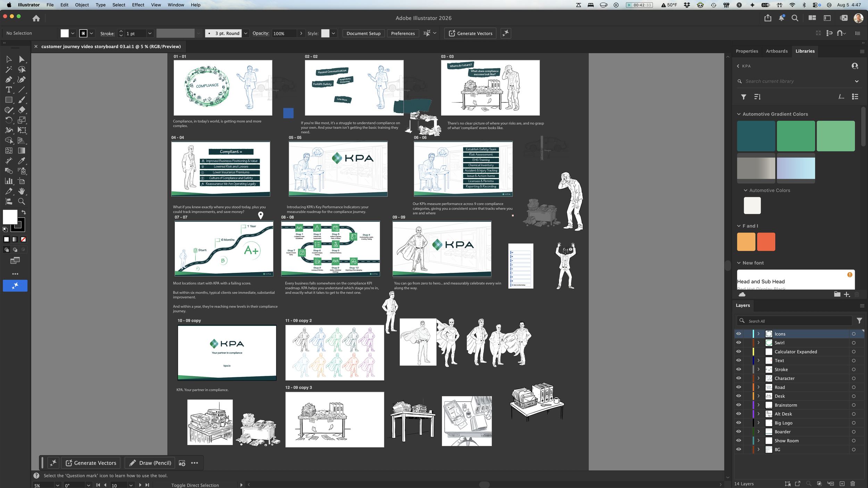868x488 pixels.
Task: Select the Line Segment tool
Action: click(22, 90)
